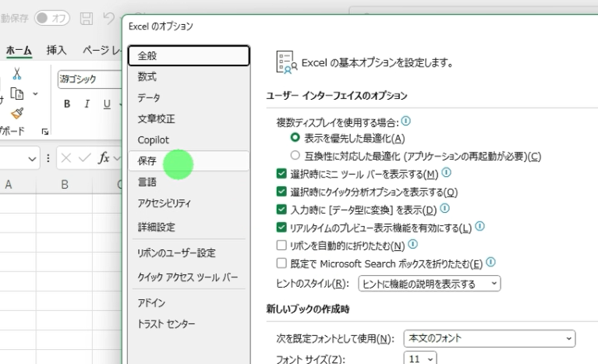Click info icon next to multiple displays label
Viewport: 598px width, 364px height.
point(405,121)
